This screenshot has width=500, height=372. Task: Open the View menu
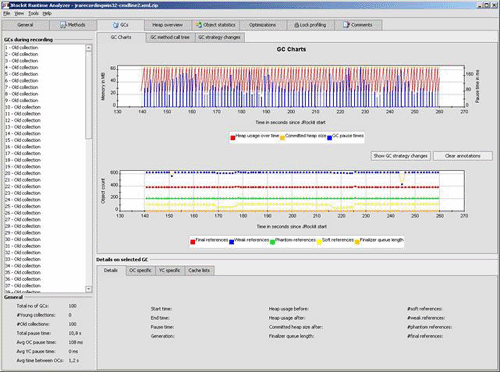[x=19, y=13]
